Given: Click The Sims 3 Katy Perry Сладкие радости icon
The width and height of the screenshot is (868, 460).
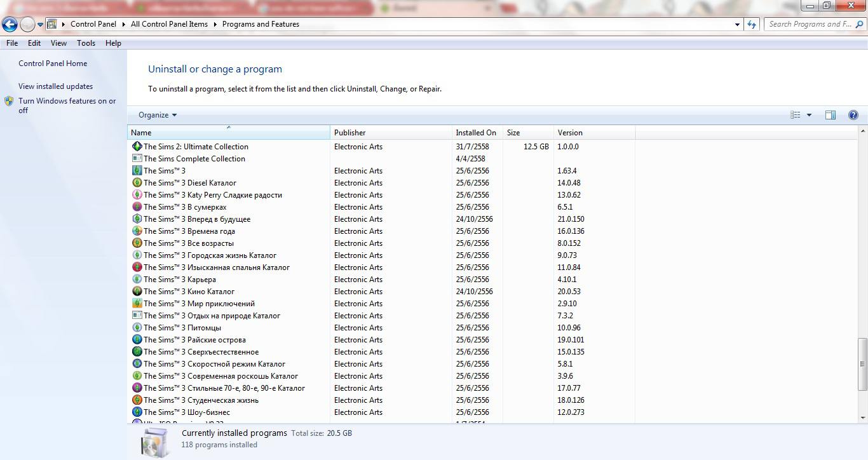Looking at the screenshot, I should click(x=137, y=194).
